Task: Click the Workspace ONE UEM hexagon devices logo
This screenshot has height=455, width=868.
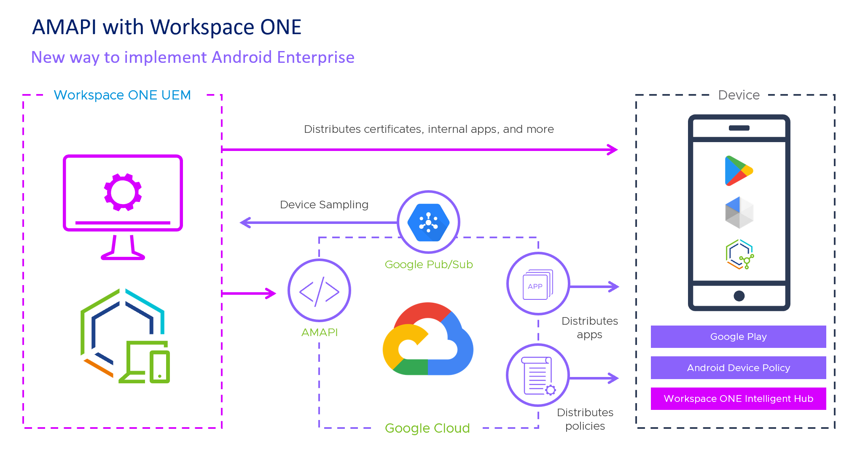Action: [x=125, y=336]
